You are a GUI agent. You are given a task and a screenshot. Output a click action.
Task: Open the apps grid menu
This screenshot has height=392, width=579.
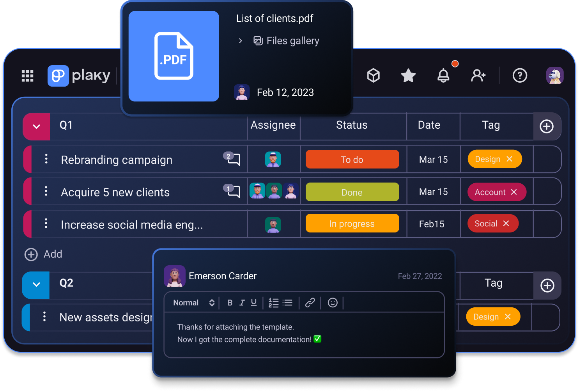click(x=27, y=76)
